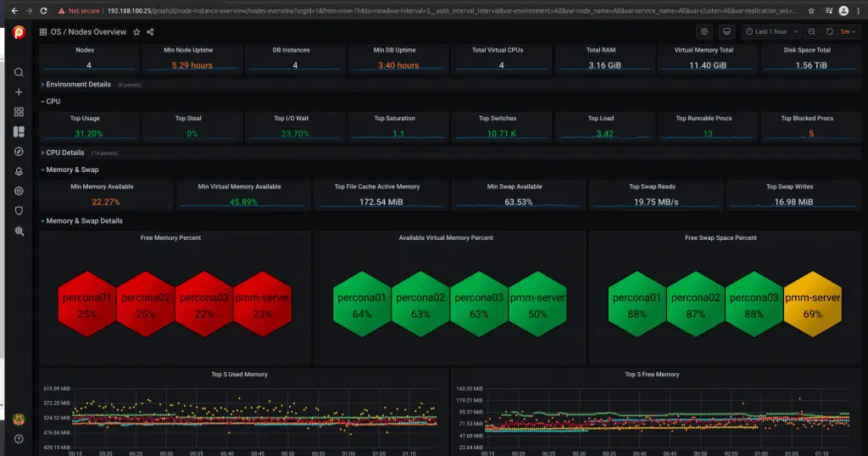This screenshot has height=456, width=868.
Task: Open the Top 5 Used Memory panel menu
Action: tap(239, 375)
